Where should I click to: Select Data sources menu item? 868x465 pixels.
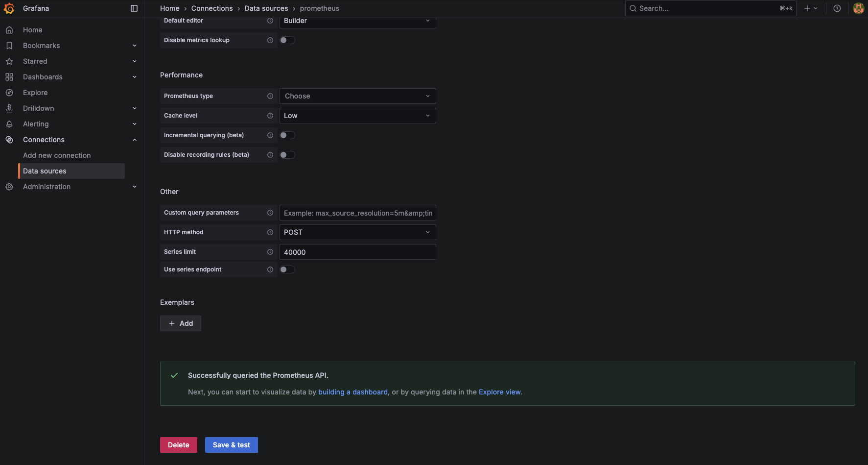pyautogui.click(x=71, y=171)
